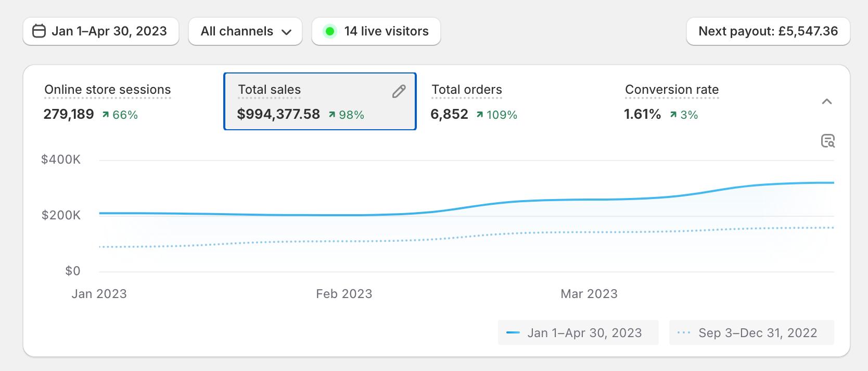Open the All channels dropdown
This screenshot has height=371, width=868.
[x=245, y=31]
